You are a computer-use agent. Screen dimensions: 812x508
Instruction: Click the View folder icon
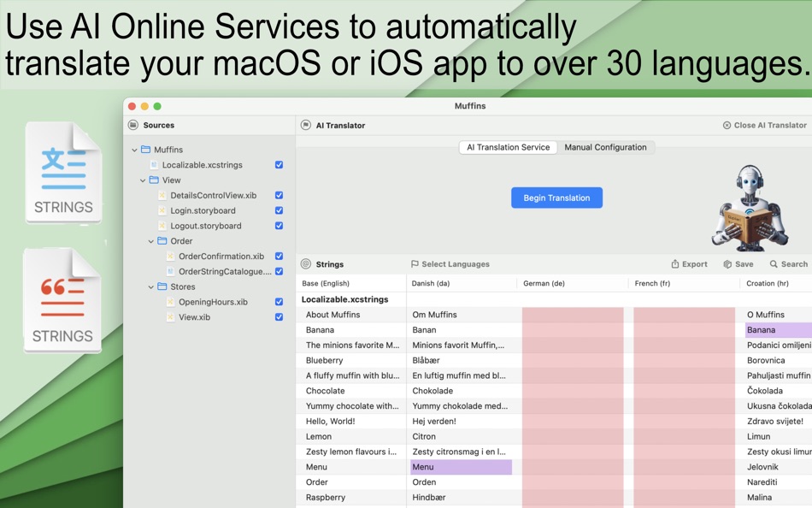(x=154, y=180)
